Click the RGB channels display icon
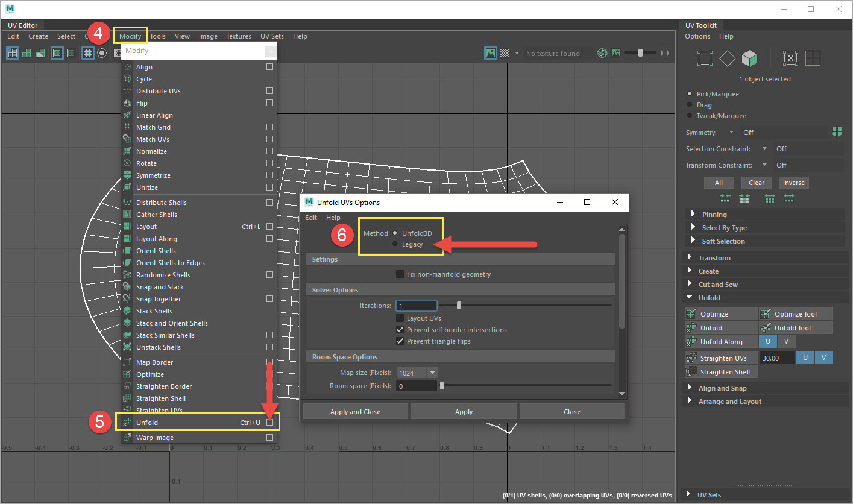853x504 pixels. coord(602,53)
